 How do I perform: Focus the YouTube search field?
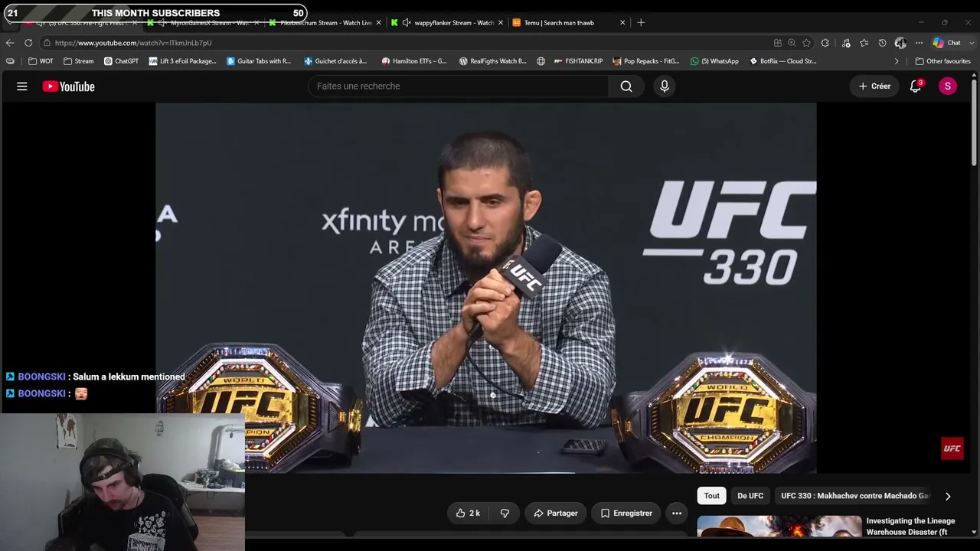459,86
